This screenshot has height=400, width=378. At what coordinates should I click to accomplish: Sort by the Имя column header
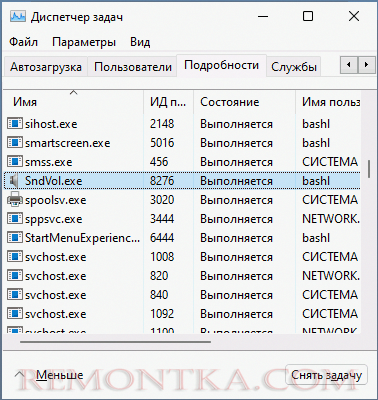(73, 102)
